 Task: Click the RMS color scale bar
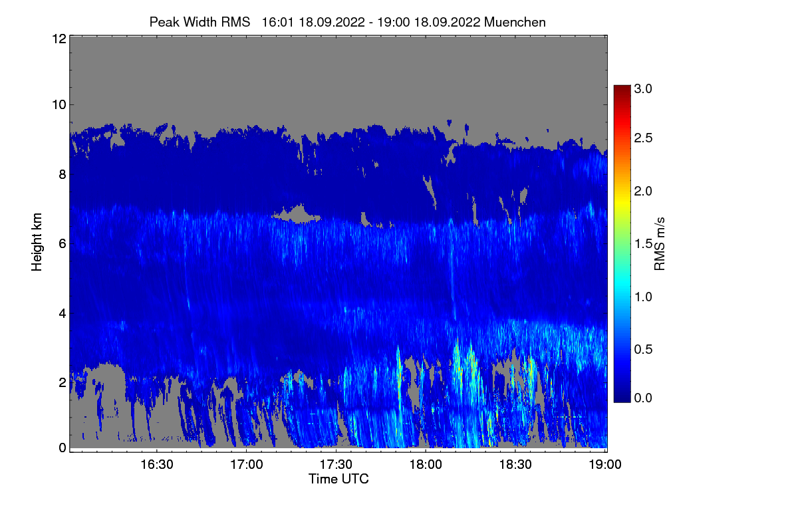coord(622,243)
